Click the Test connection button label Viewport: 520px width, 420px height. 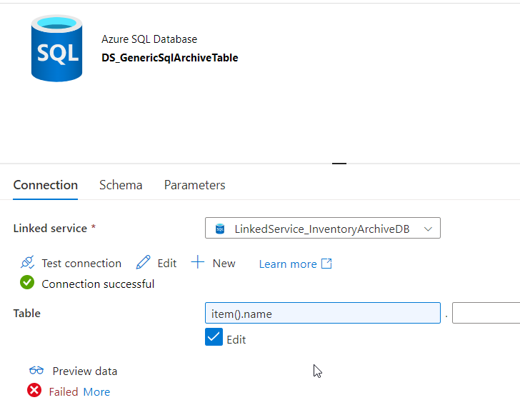[x=81, y=263]
